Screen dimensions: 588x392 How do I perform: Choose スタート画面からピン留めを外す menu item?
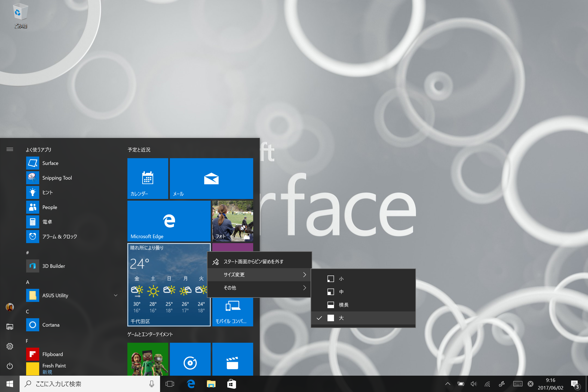click(x=253, y=262)
